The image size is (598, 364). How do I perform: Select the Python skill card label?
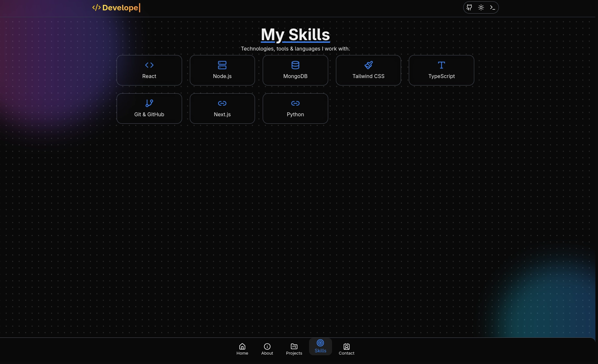(295, 114)
